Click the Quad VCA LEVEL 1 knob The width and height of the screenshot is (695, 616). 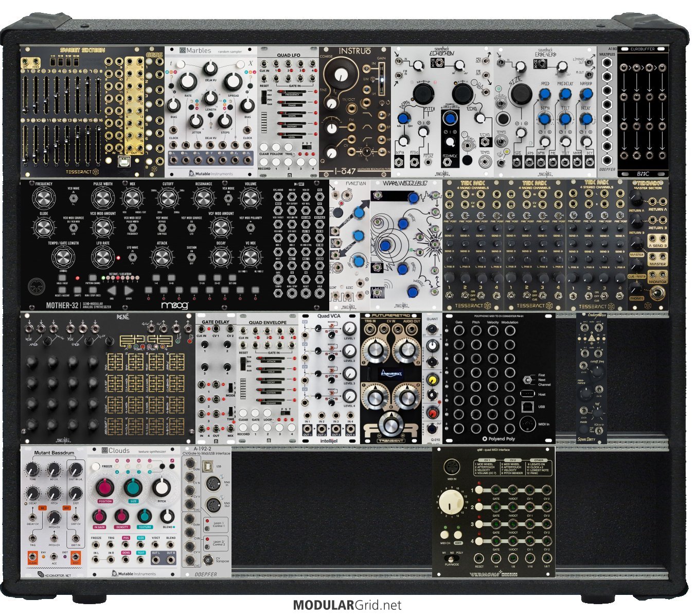[349, 329]
